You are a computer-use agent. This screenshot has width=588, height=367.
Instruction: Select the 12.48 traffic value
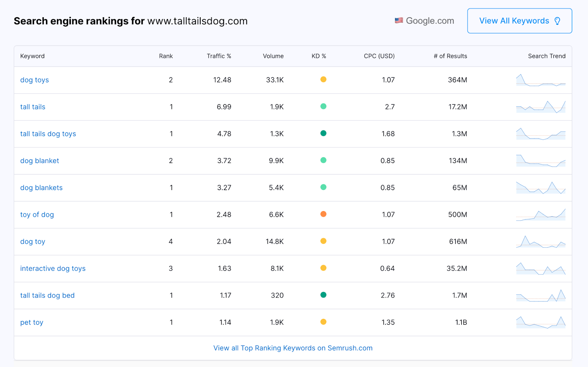pyautogui.click(x=222, y=80)
